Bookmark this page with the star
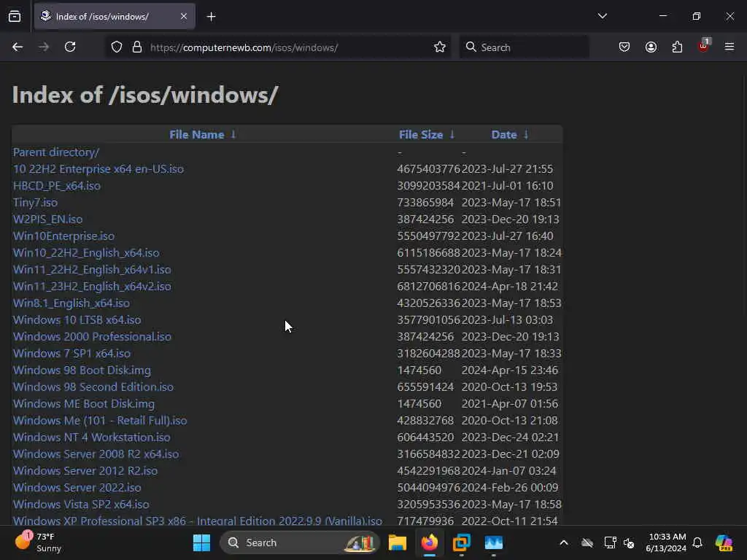The image size is (747, 560). (x=440, y=47)
